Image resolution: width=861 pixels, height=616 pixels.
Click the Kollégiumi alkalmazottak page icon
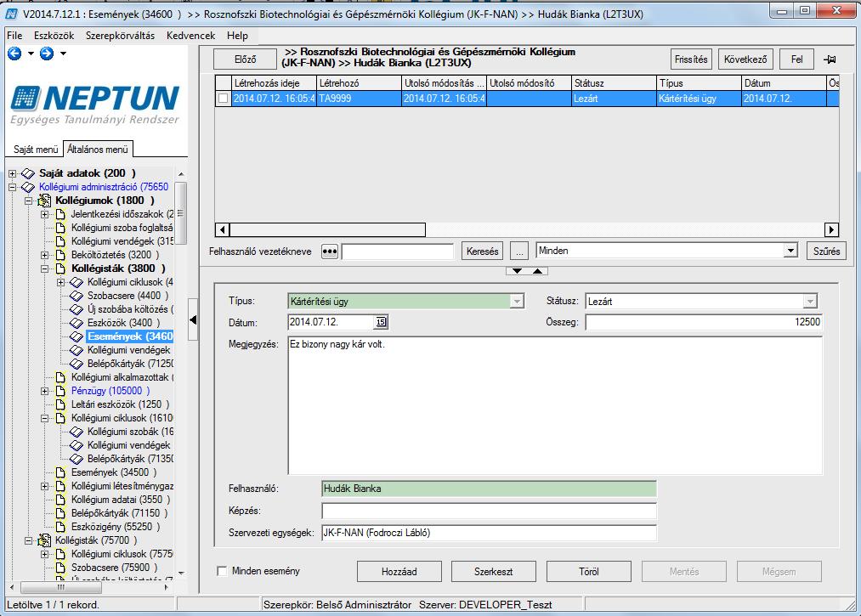(60, 377)
